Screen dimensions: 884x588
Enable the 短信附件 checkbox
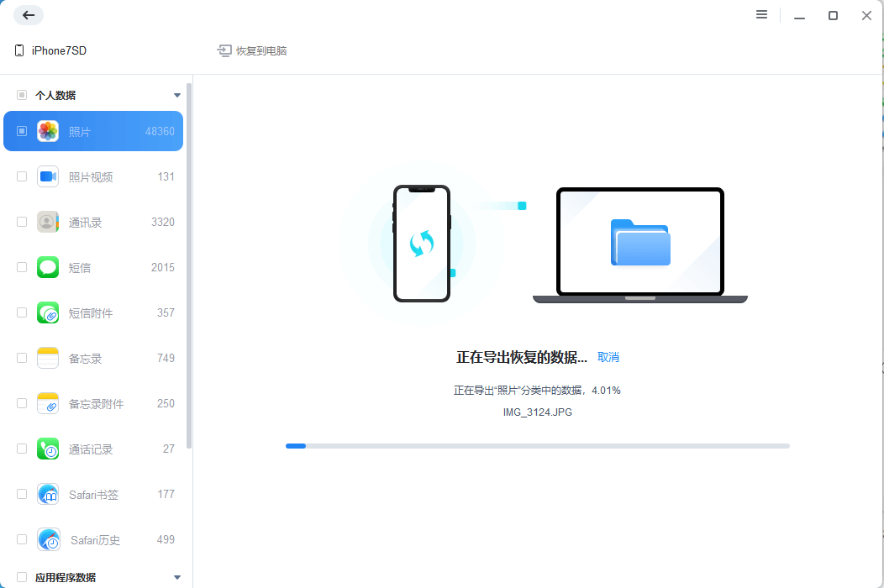click(x=21, y=312)
